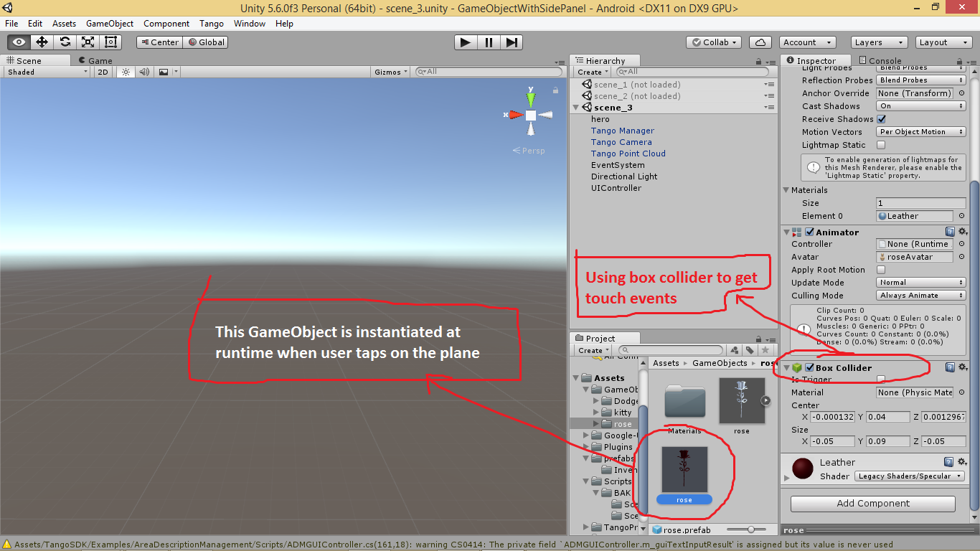980x551 pixels.
Task: Open the cloud services panel
Action: click(760, 42)
